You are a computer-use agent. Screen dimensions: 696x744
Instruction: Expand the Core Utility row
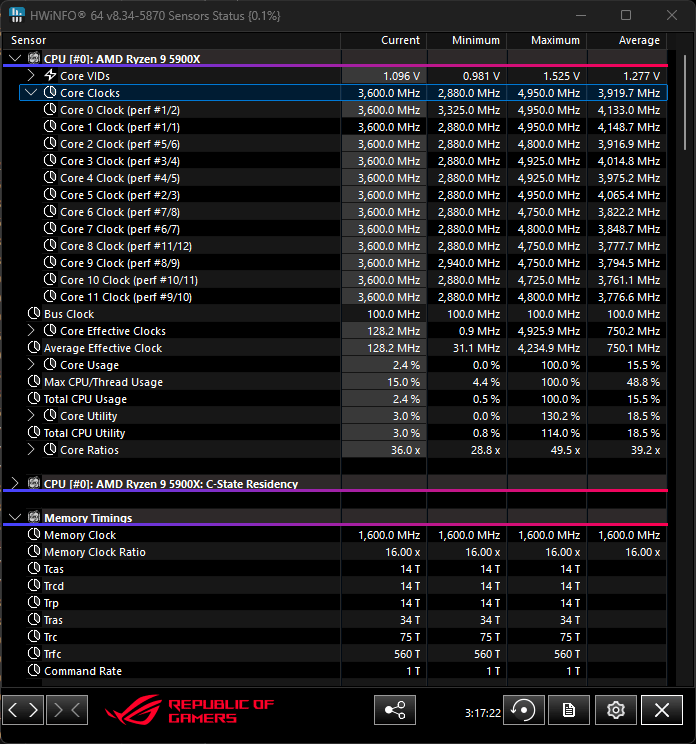pyautogui.click(x=31, y=416)
